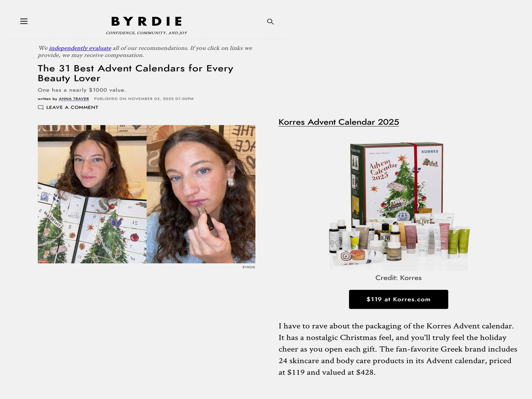
Task: Open the 'independently evaluate' link
Action: [x=80, y=48]
